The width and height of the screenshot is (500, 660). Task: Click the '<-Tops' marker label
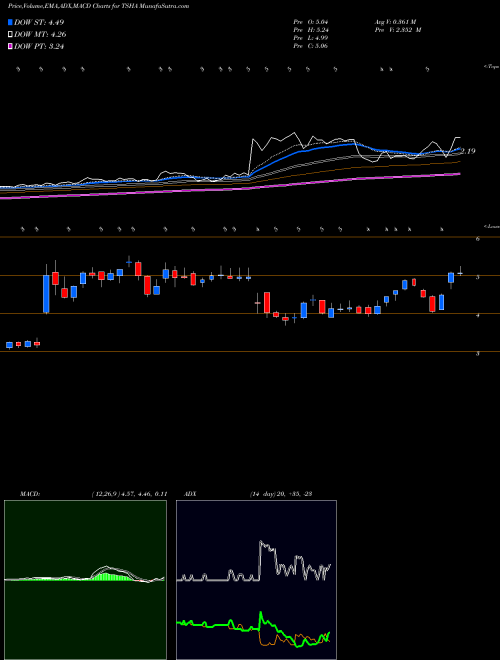(492, 67)
